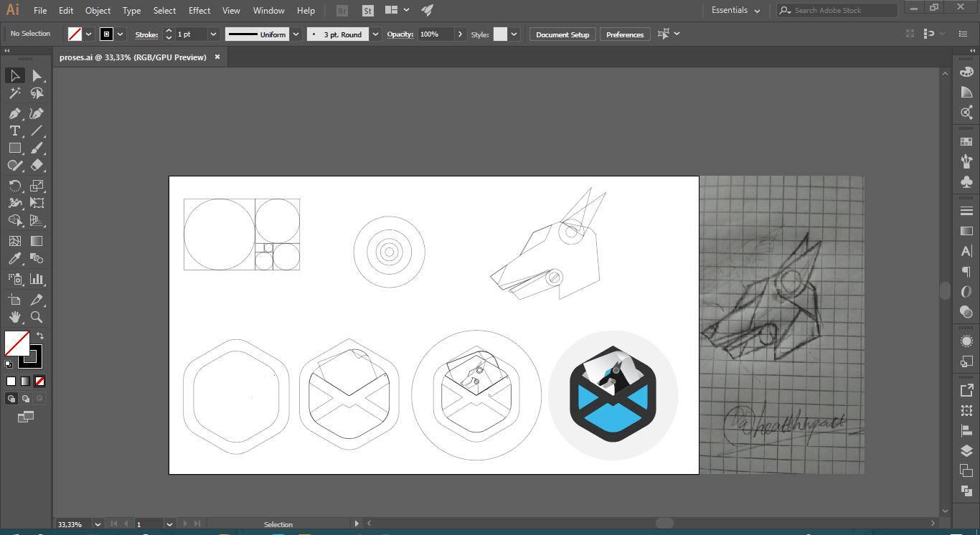Select the Type tool
Screen dimensions: 980x535
click(14, 131)
